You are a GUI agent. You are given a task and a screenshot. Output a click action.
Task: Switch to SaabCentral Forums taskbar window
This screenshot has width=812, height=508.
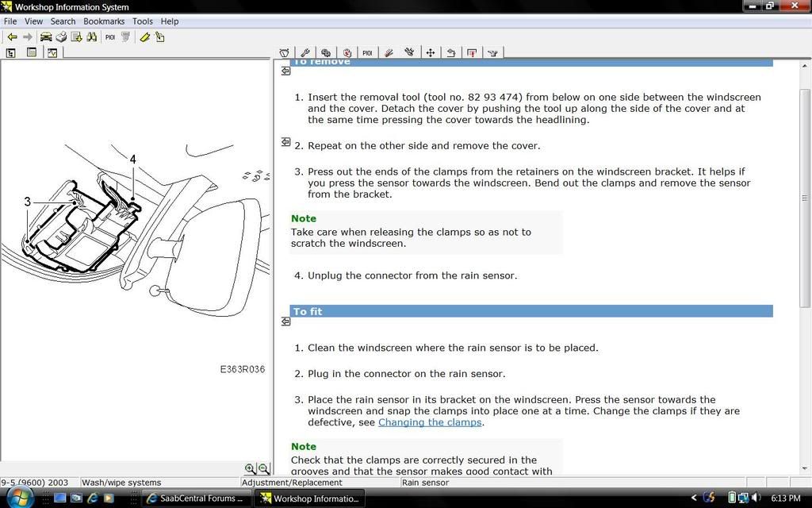pyautogui.click(x=196, y=498)
